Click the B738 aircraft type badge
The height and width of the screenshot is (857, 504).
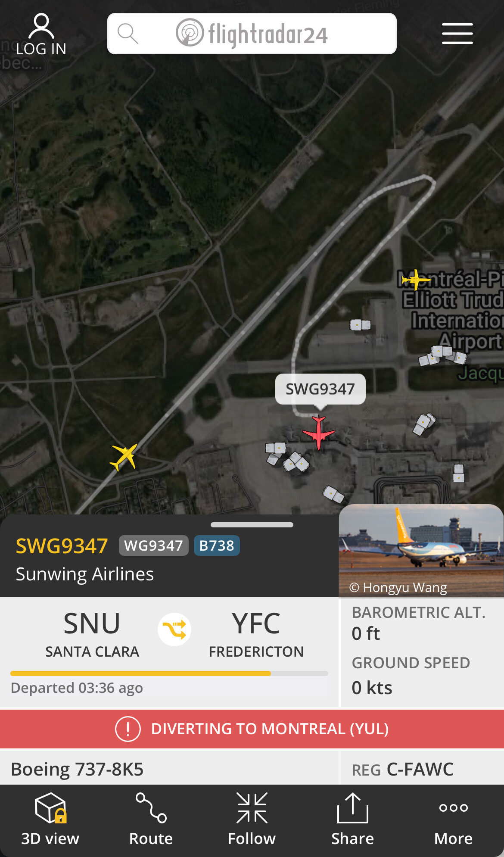click(x=217, y=545)
